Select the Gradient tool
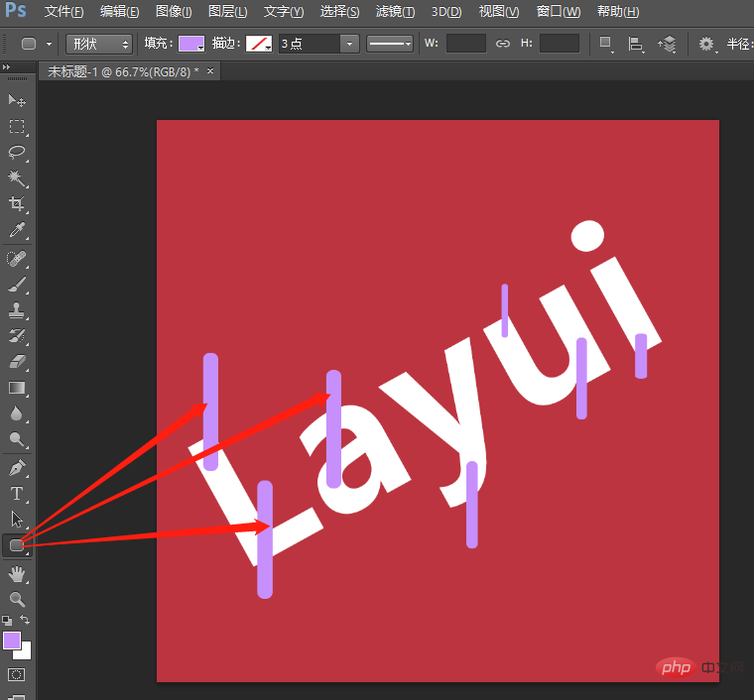The height and width of the screenshot is (700, 754). (17, 389)
